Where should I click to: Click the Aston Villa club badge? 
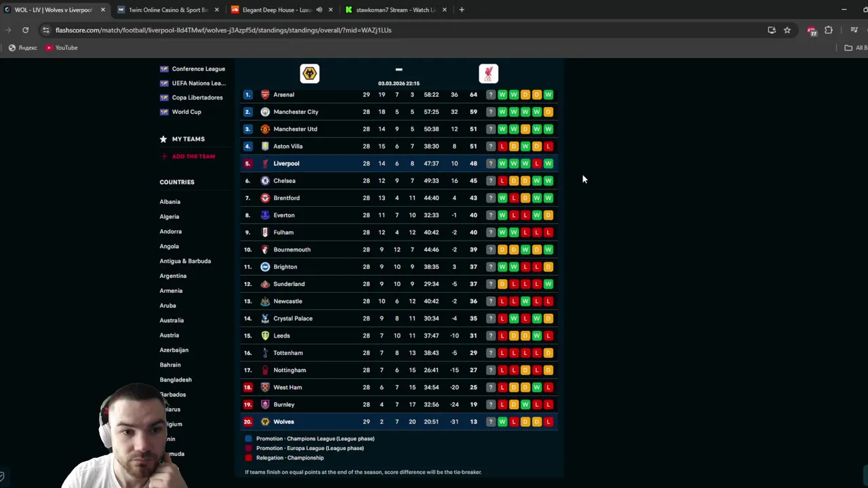click(265, 146)
